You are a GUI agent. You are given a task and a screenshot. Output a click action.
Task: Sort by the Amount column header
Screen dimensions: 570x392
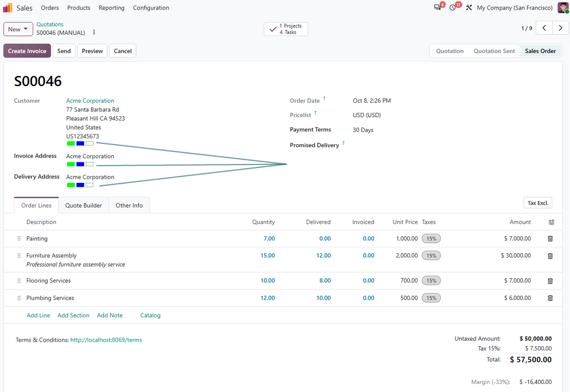[x=520, y=222]
